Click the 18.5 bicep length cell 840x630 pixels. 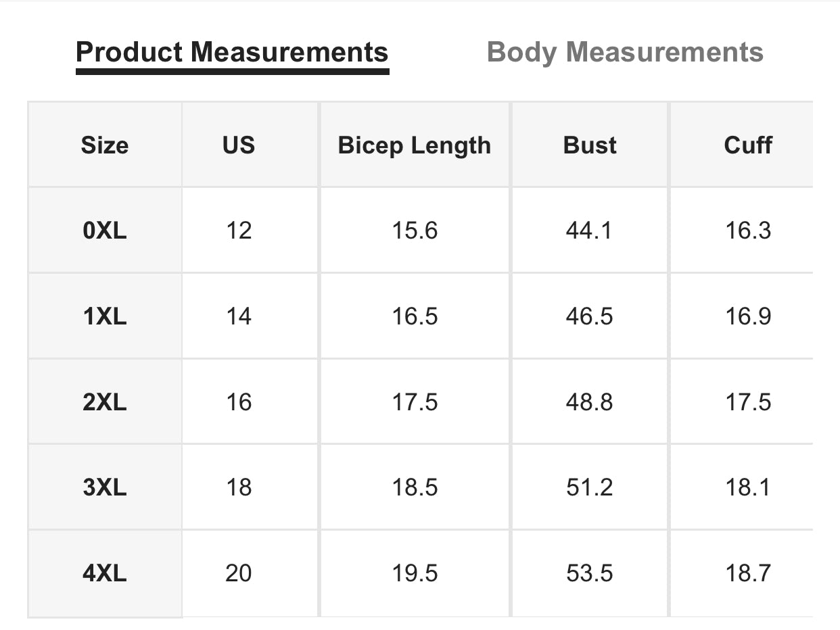pos(415,487)
